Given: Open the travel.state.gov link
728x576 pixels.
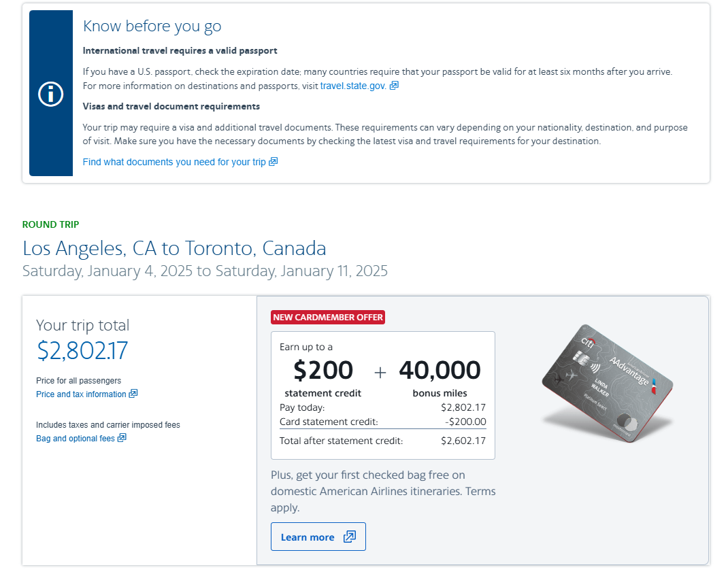Looking at the screenshot, I should [x=353, y=86].
